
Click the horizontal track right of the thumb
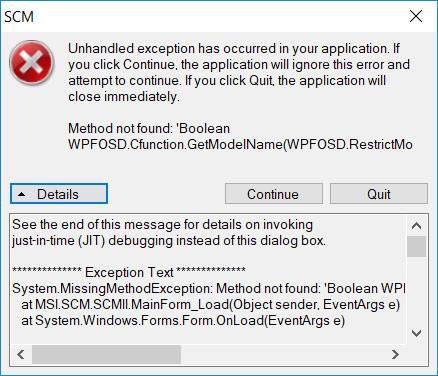point(283,354)
